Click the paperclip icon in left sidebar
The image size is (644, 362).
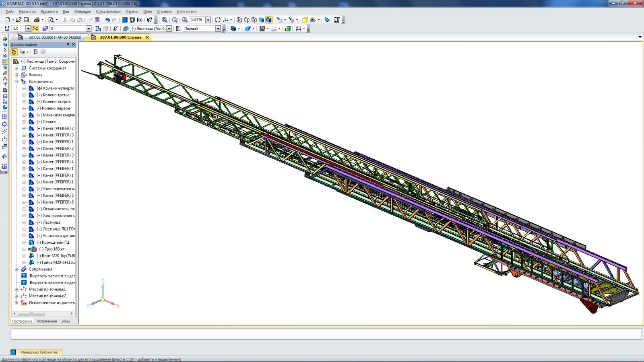pyautogui.click(x=5, y=73)
